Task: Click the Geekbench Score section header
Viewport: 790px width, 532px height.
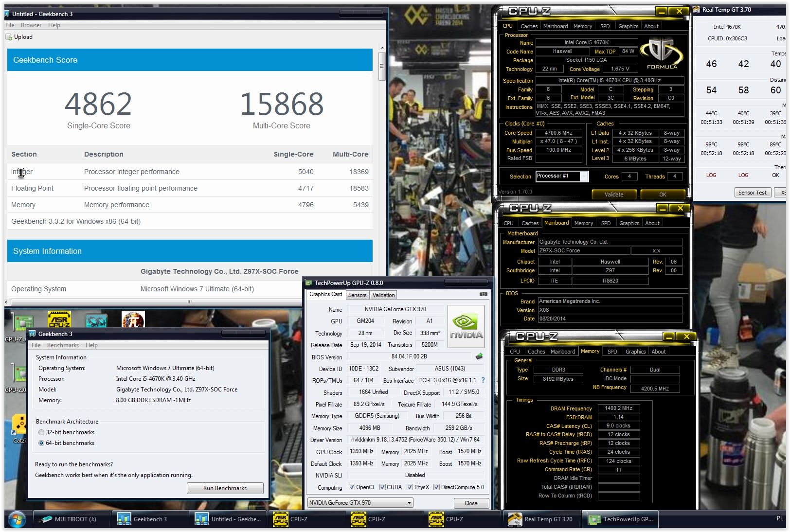Action: click(190, 60)
